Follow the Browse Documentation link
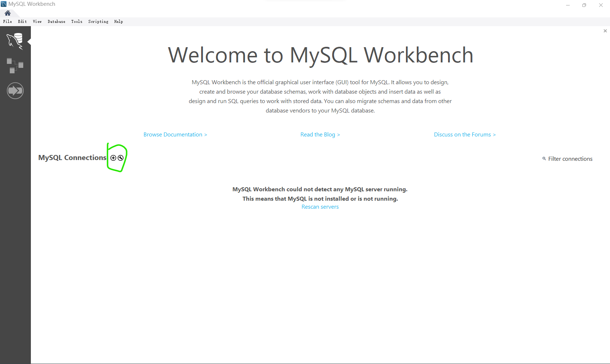The height and width of the screenshot is (364, 610). (x=175, y=135)
